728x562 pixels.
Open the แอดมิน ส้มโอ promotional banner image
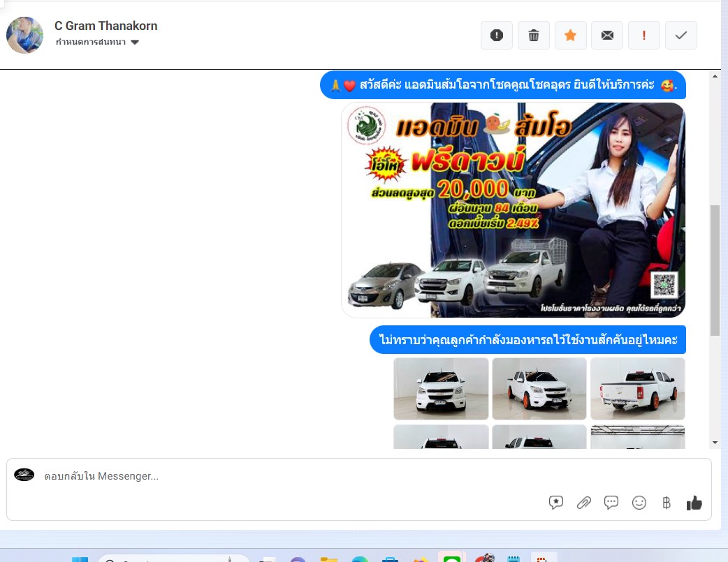click(x=513, y=210)
